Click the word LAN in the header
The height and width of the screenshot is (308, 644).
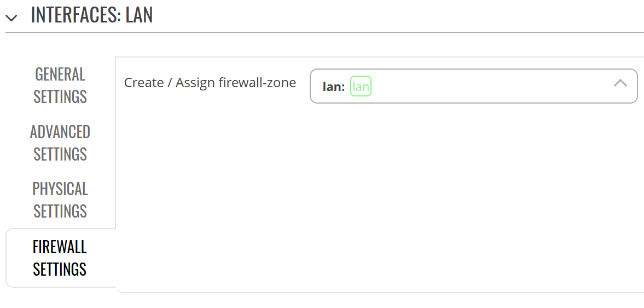tap(138, 15)
